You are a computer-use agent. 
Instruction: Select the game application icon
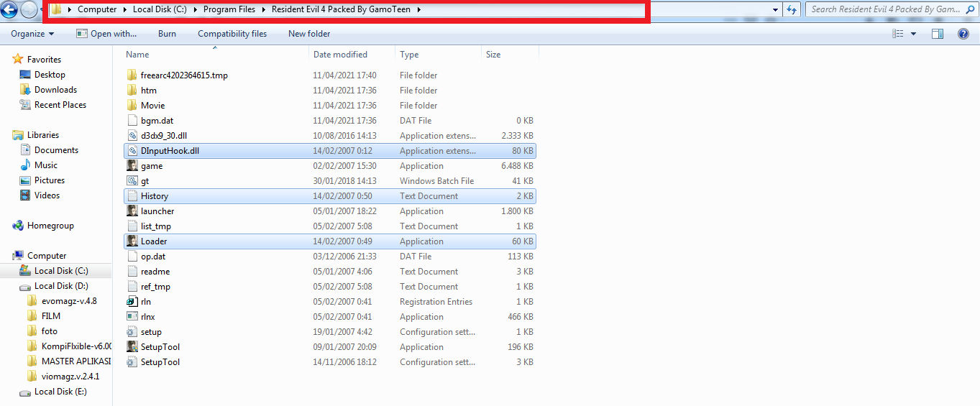(132, 166)
